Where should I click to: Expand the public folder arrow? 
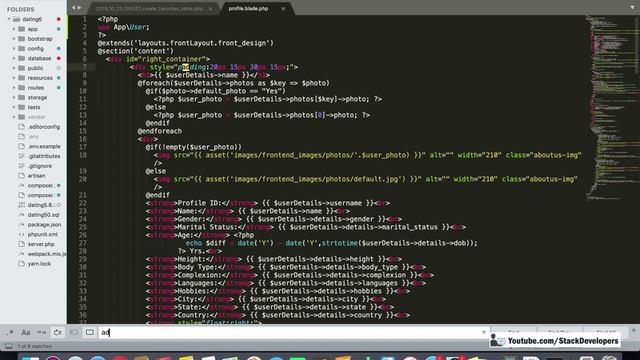pos(14,68)
